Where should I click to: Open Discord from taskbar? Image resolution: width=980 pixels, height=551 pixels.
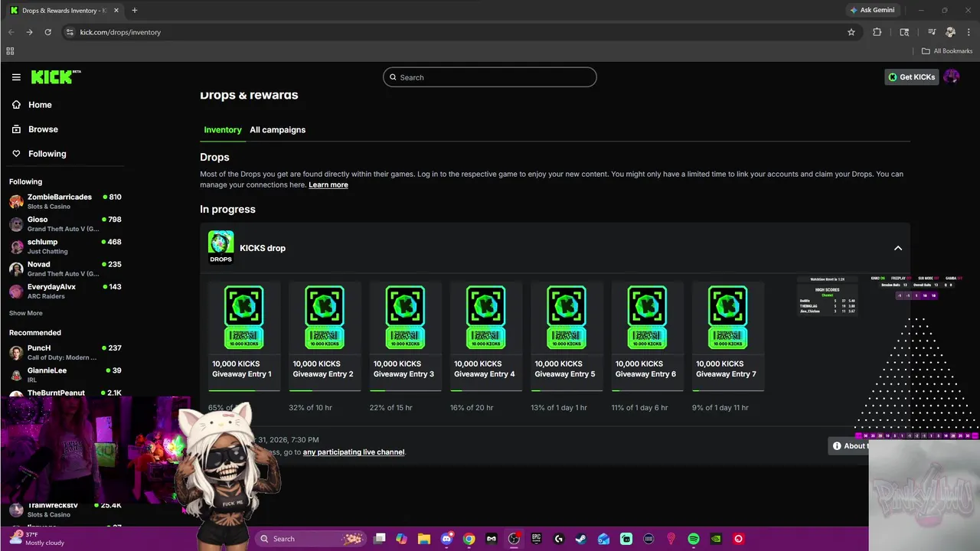pos(447,539)
